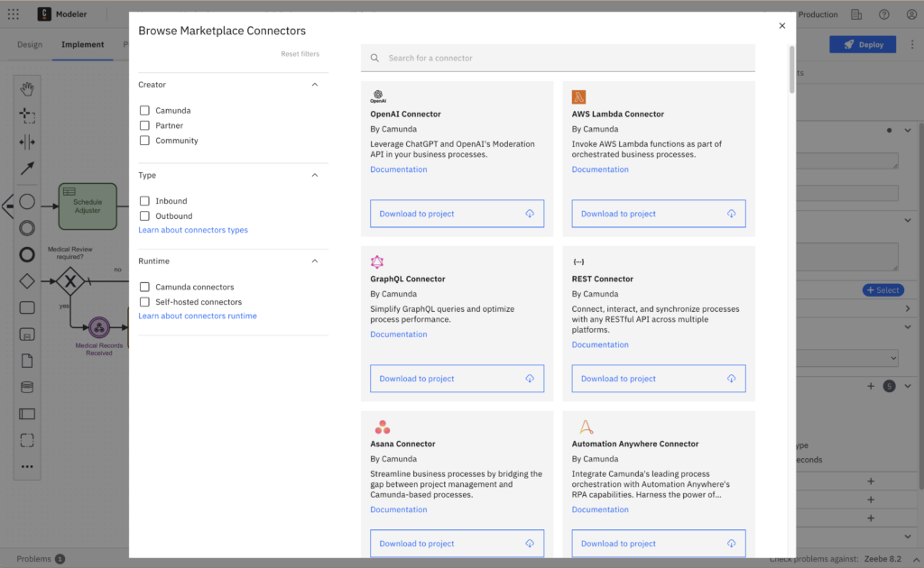Screen dimensions: 924x568
Task: Create an expanded subprocess from palette
Action: tap(27, 334)
